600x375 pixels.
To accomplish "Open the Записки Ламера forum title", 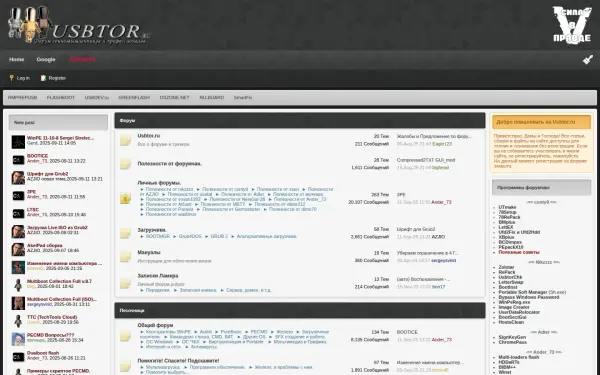I will pos(158,276).
